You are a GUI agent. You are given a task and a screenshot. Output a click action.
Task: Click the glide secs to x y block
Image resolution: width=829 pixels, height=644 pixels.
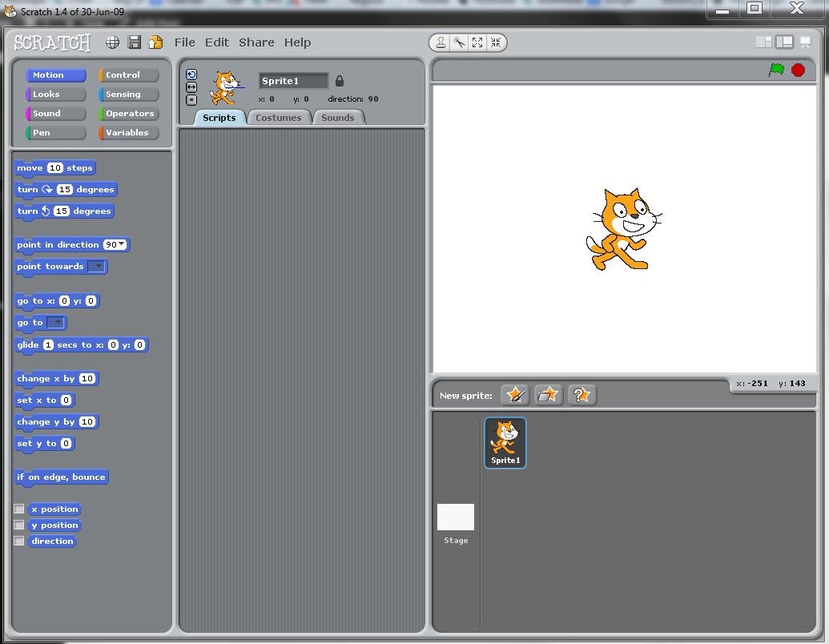click(81, 344)
